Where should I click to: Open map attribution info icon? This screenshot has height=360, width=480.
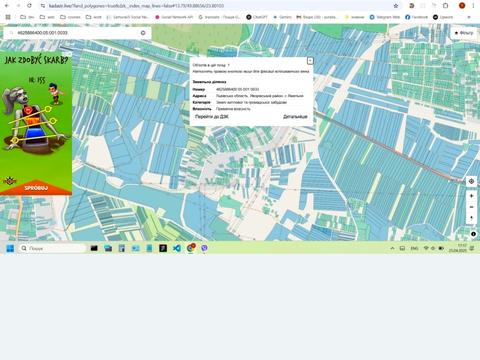(473, 234)
